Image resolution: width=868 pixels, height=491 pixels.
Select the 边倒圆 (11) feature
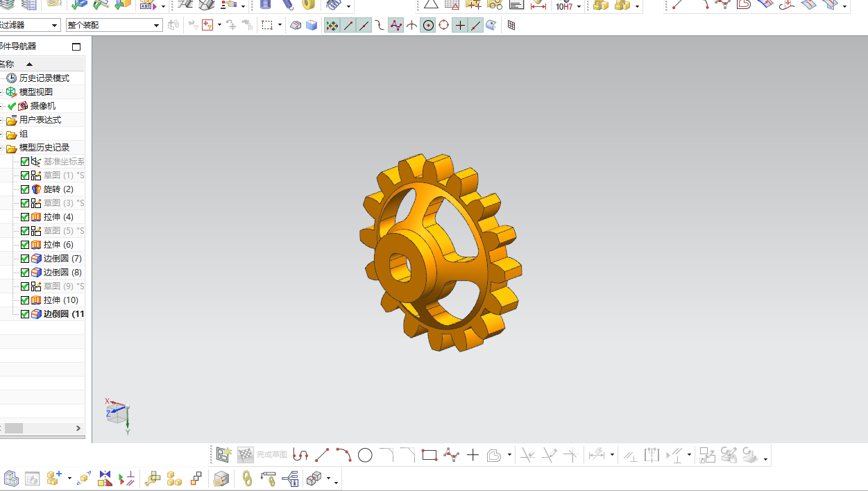tap(64, 314)
